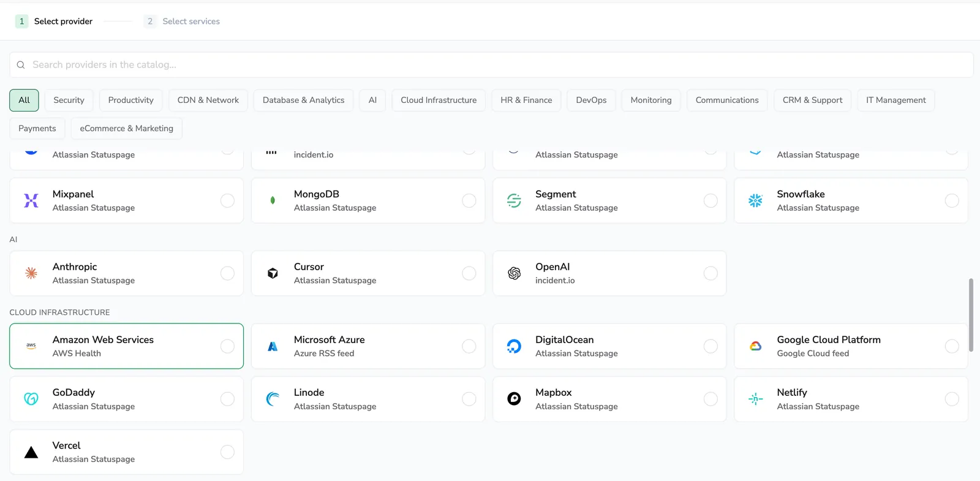980x481 pixels.
Task: Click the Netlify logo icon
Action: click(755, 399)
